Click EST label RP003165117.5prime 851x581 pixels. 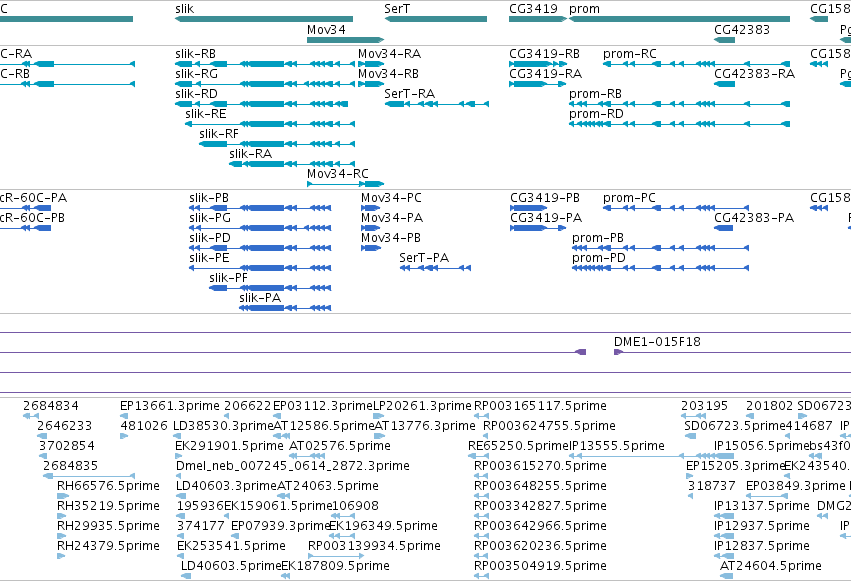pyautogui.click(x=541, y=406)
